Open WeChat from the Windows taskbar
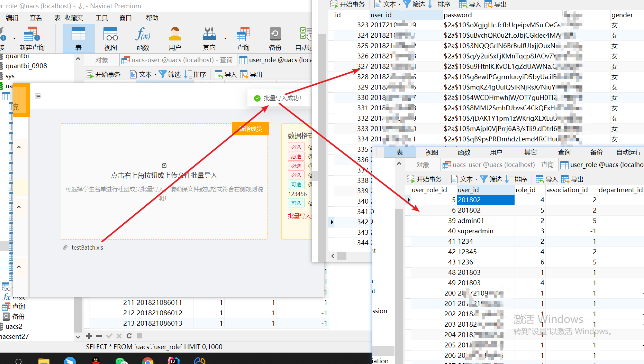This screenshot has width=644, height=364. (x=121, y=361)
